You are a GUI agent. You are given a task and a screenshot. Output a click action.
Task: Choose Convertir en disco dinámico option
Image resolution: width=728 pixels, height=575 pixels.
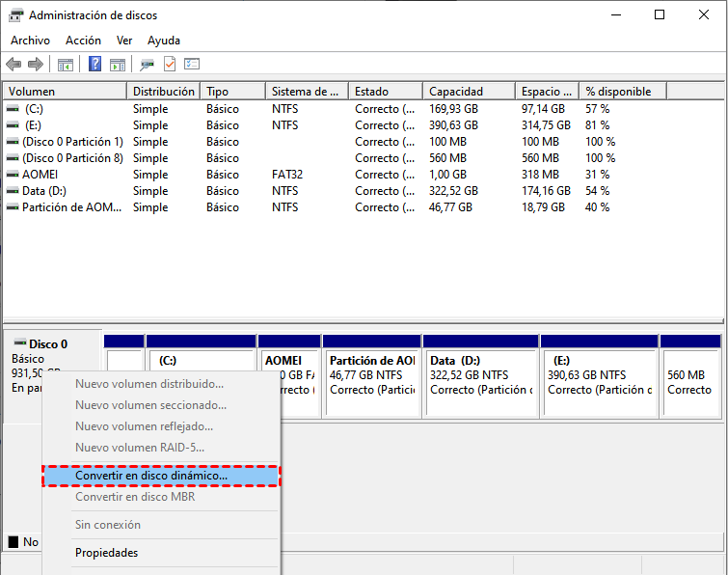point(151,476)
